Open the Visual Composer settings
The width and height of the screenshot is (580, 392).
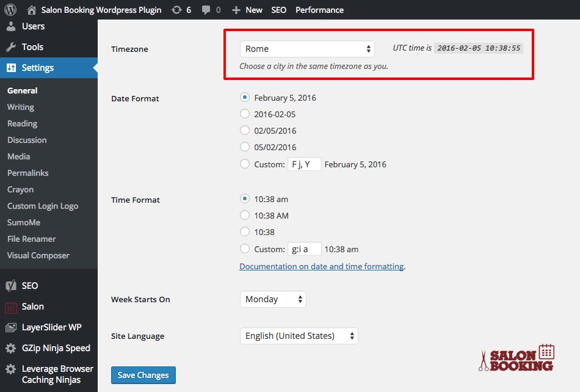pos(38,256)
